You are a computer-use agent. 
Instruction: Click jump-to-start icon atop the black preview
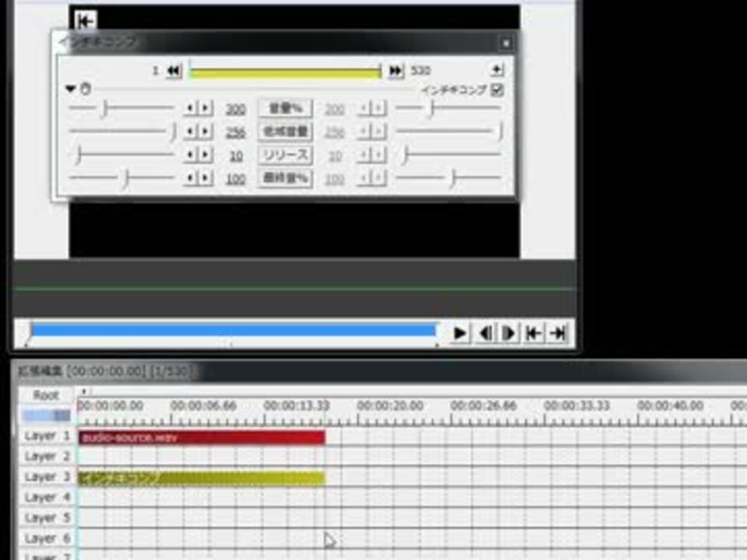tap(86, 21)
